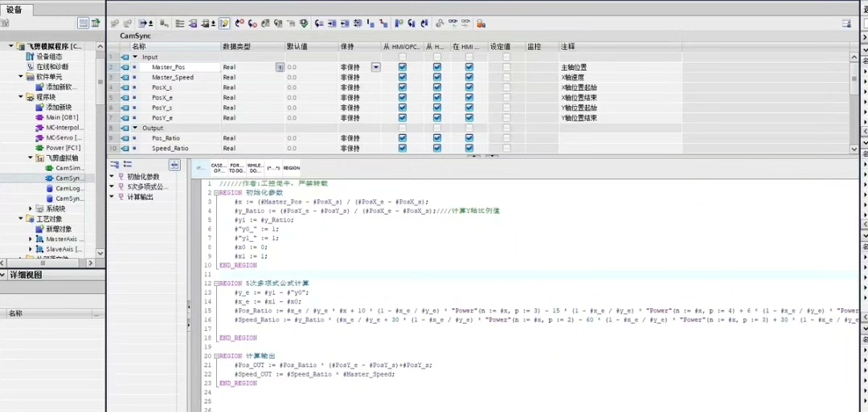Click the icon at the top right corner of the editor toolbar
This screenshot has width=868, height=412.
[x=846, y=23]
